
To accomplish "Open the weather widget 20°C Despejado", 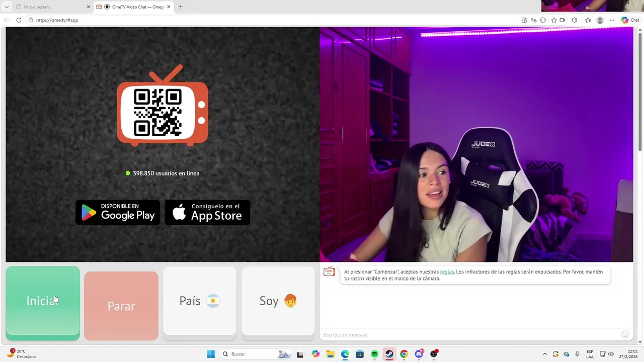I will [x=22, y=354].
